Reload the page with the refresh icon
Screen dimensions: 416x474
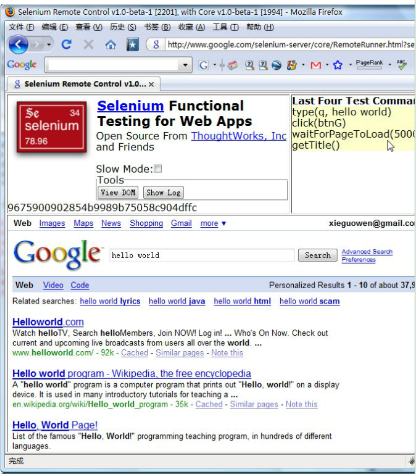[66, 44]
